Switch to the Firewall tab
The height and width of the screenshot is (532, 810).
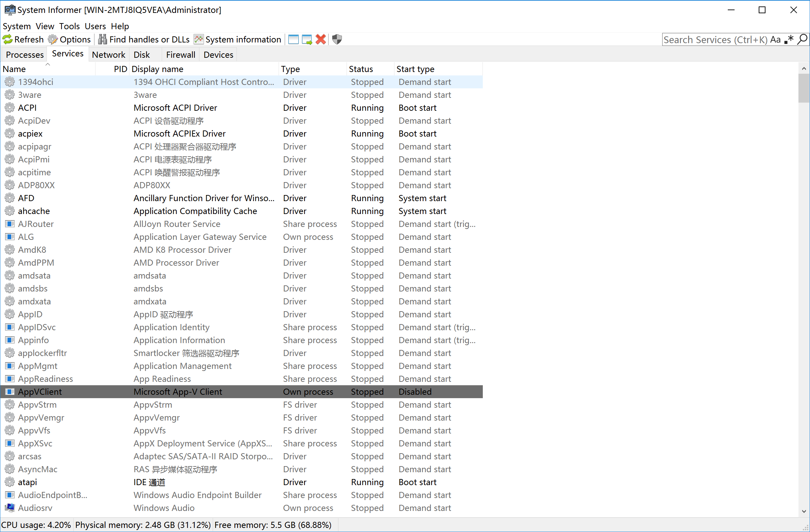(x=180, y=55)
